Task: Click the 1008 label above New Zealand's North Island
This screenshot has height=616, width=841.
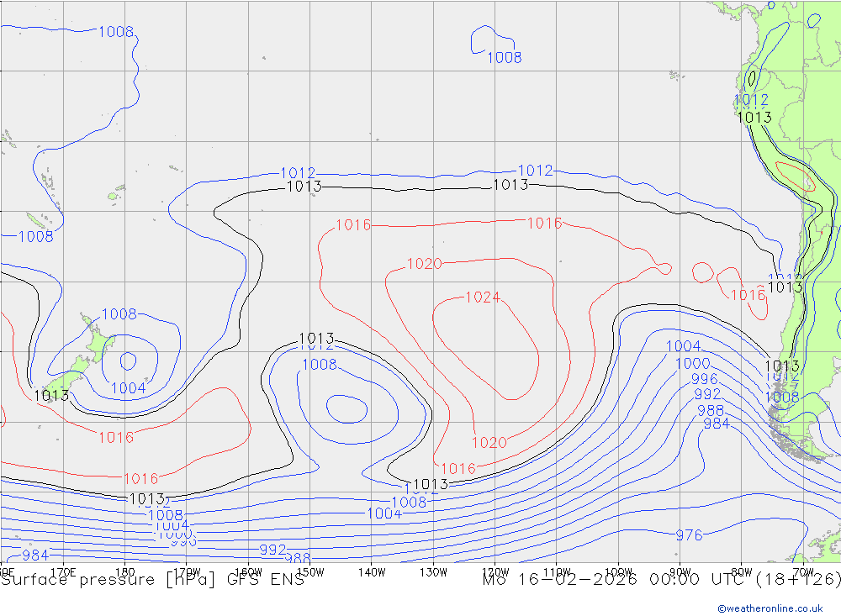Action: [x=119, y=313]
